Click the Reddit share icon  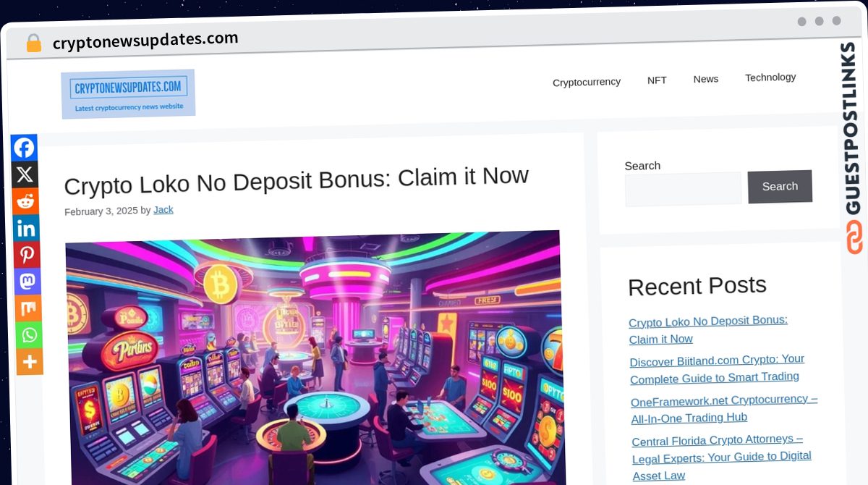pos(25,201)
